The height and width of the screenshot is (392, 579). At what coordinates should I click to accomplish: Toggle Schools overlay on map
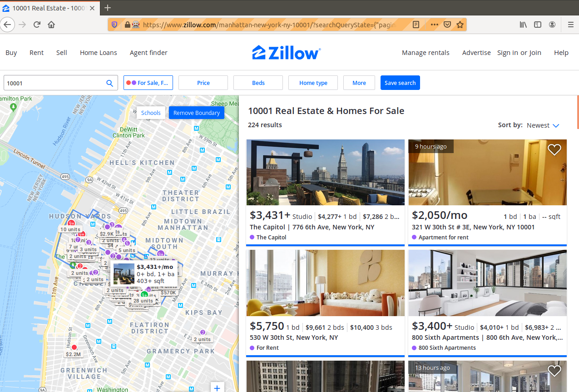click(151, 113)
